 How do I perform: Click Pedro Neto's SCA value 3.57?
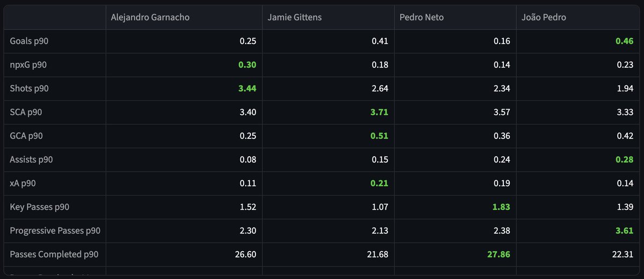pyautogui.click(x=501, y=112)
